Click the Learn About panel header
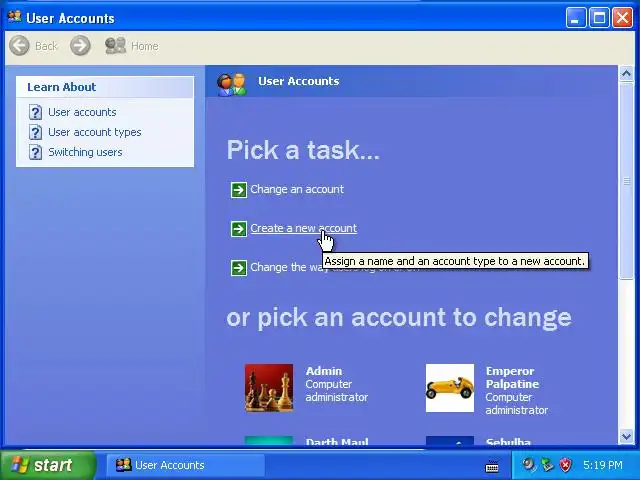This screenshot has width=640, height=480. pyautogui.click(x=105, y=87)
